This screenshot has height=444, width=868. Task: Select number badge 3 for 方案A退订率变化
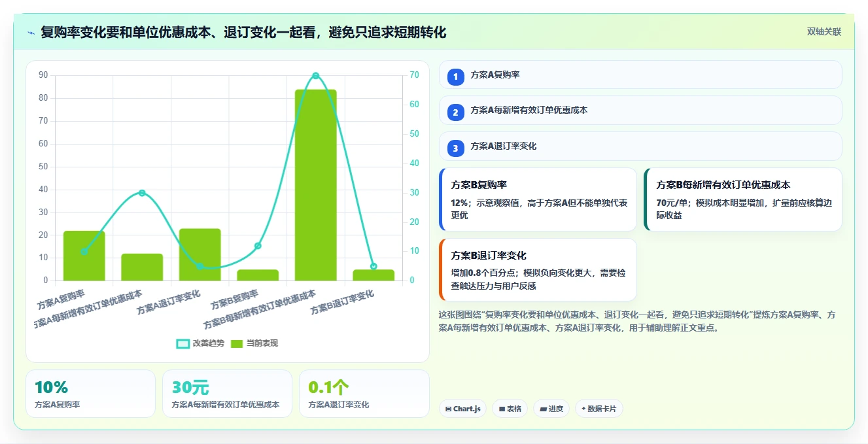coord(456,148)
